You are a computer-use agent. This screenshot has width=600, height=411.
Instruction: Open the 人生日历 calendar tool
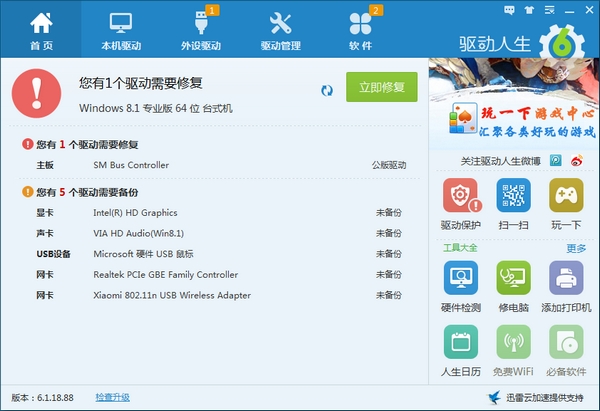pos(461,343)
